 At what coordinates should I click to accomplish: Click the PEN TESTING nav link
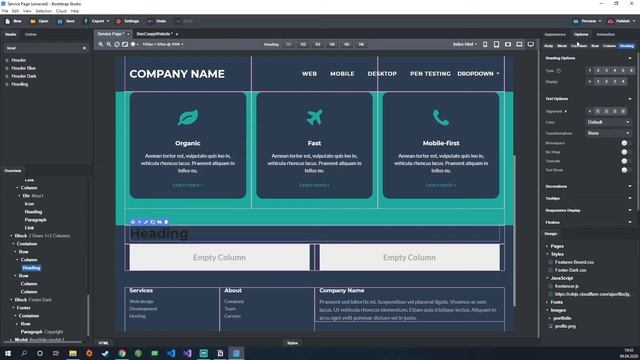tap(430, 73)
